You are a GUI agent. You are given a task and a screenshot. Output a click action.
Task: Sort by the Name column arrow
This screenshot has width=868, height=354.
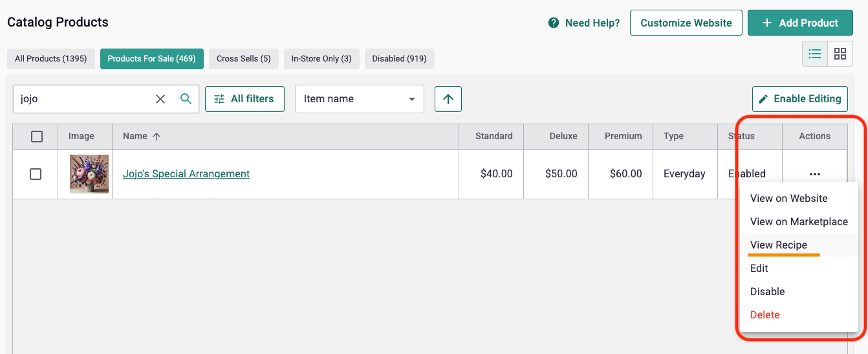(x=157, y=137)
